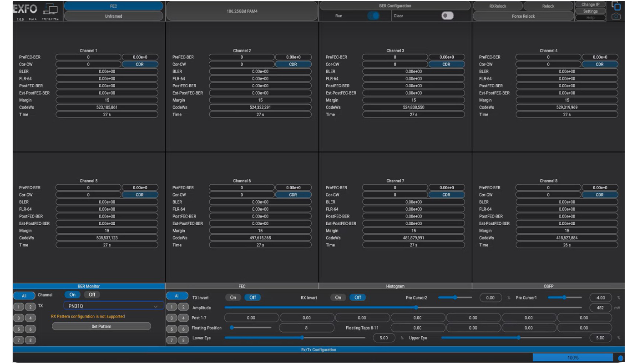
Task: Select channel 5 in BER Monitor panel
Action: click(x=19, y=329)
